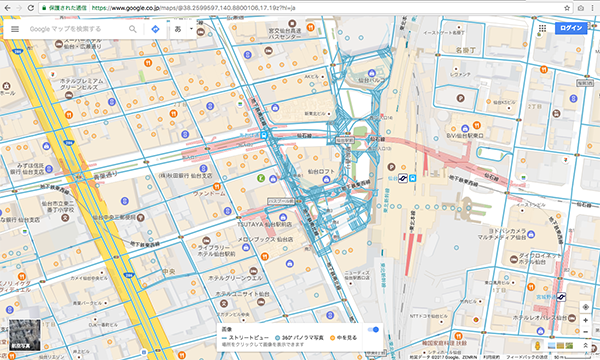
Task: Focus the Google Maps search field
Action: pos(77,29)
